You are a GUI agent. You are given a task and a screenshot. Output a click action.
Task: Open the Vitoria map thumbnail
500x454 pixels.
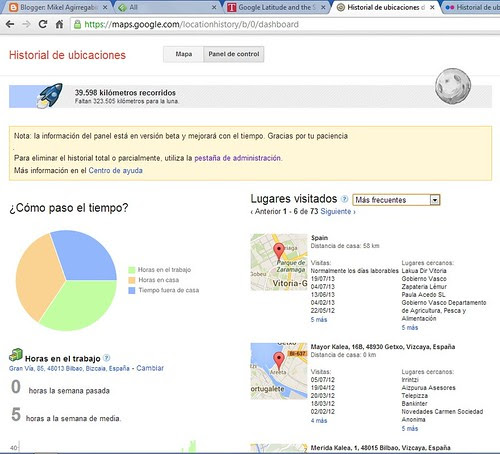pyautogui.click(x=279, y=262)
